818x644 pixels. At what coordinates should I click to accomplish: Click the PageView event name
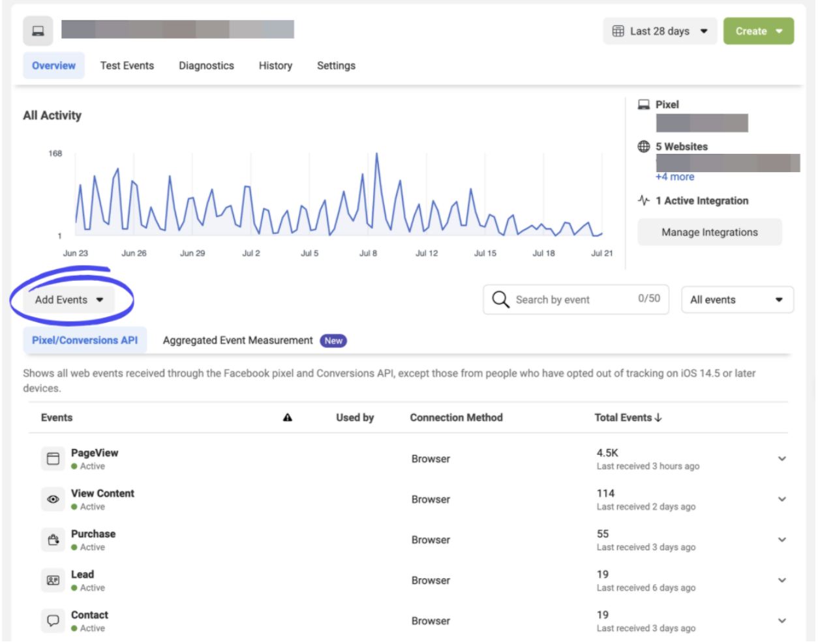[x=95, y=453]
